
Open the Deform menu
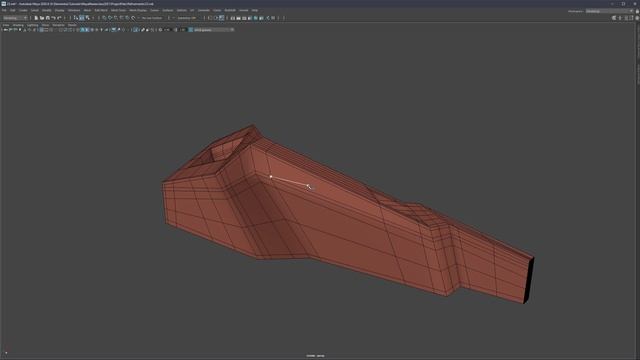coord(182,10)
